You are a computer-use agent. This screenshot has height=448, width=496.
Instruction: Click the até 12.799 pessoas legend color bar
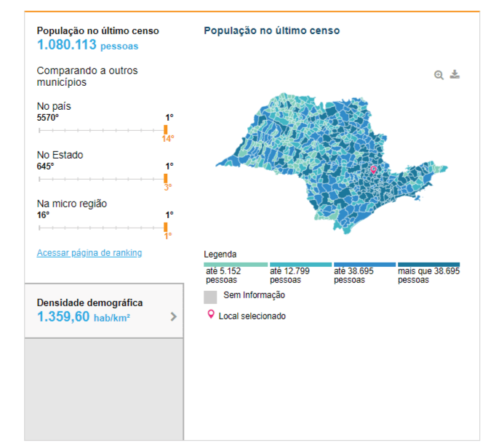click(x=300, y=265)
